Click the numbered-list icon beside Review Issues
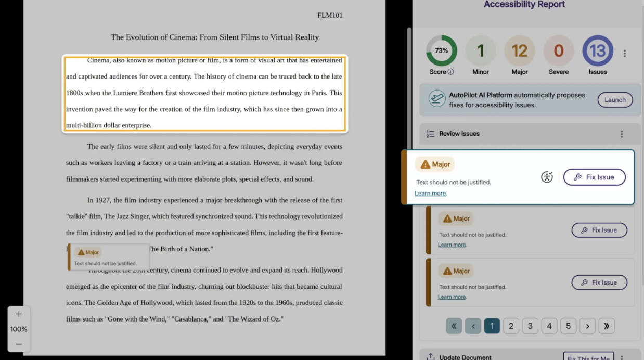 [x=430, y=134]
